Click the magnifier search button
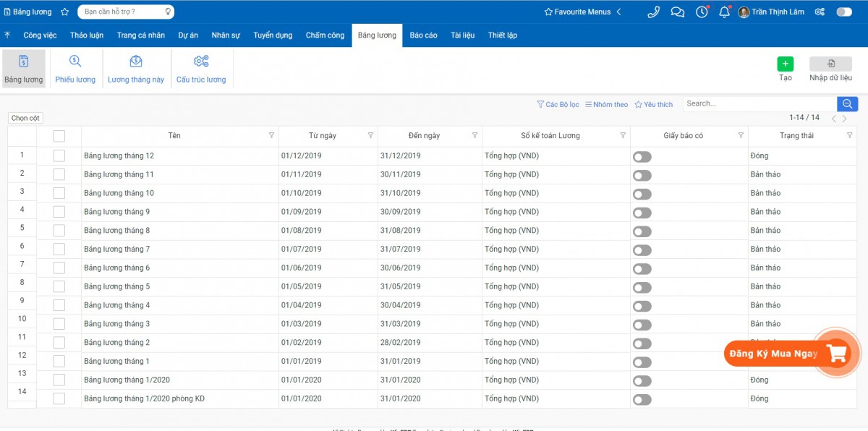Screen dimensions: 868x431 [x=848, y=104]
